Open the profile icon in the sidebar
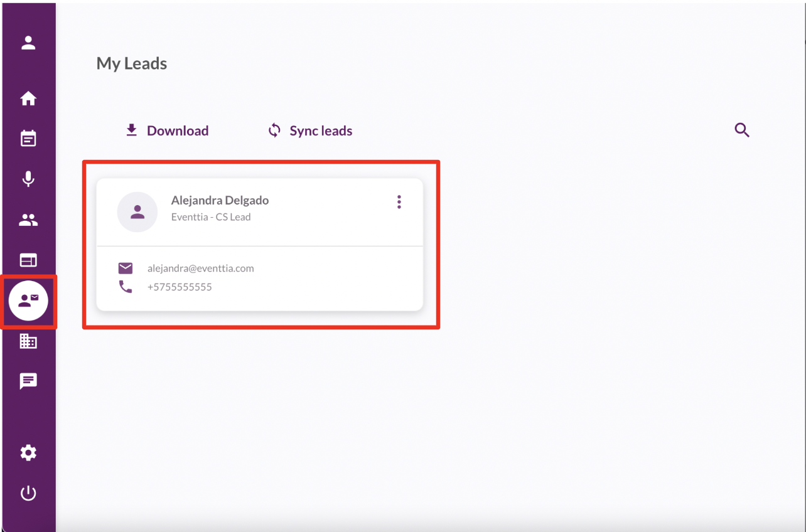 click(x=28, y=43)
